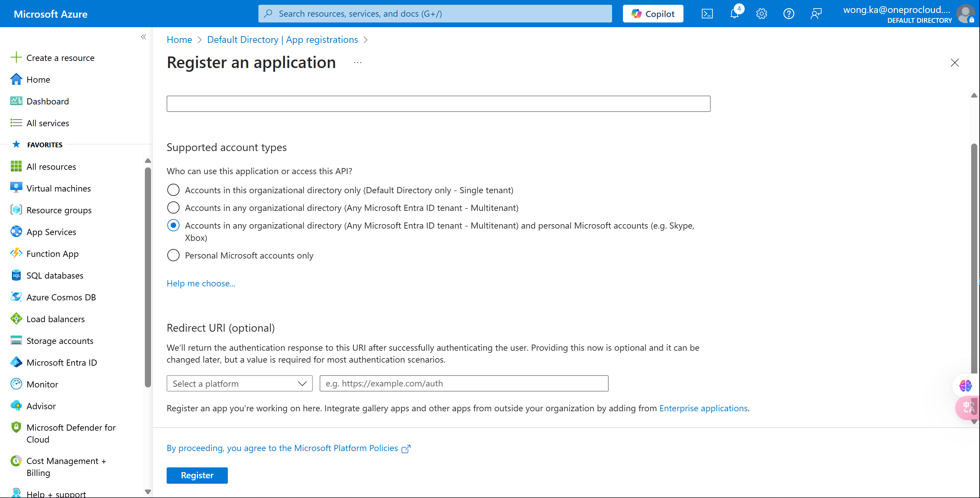
Task: Click the Create a resource plus icon
Action: coord(16,57)
